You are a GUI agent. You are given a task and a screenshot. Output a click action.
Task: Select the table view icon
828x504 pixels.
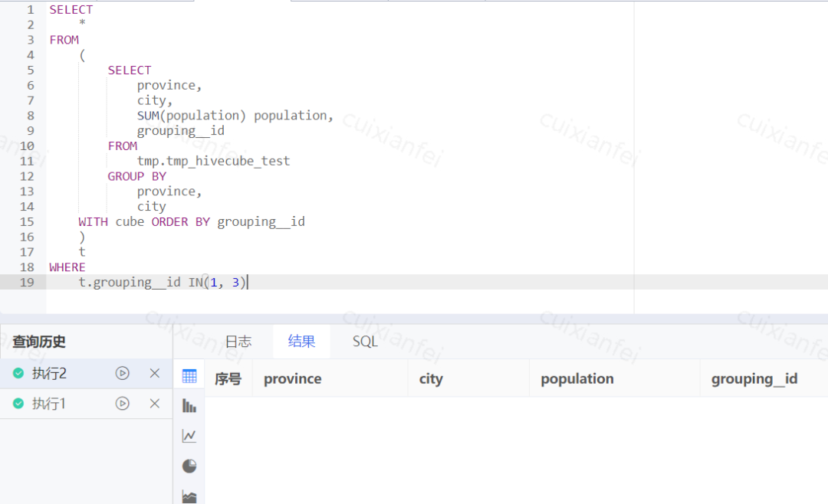point(189,376)
